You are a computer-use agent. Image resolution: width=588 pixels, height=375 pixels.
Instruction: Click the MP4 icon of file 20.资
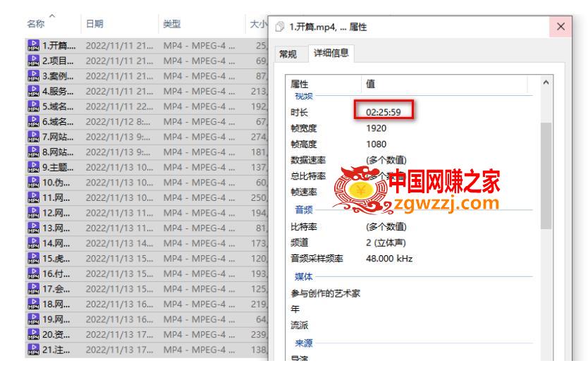point(33,334)
